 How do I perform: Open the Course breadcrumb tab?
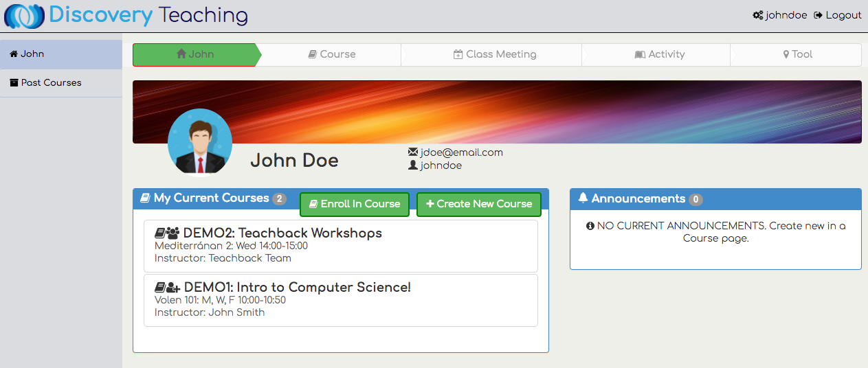(x=331, y=54)
